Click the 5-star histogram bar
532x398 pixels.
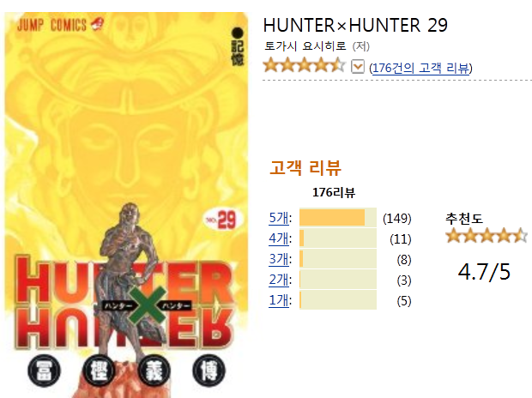(338, 218)
